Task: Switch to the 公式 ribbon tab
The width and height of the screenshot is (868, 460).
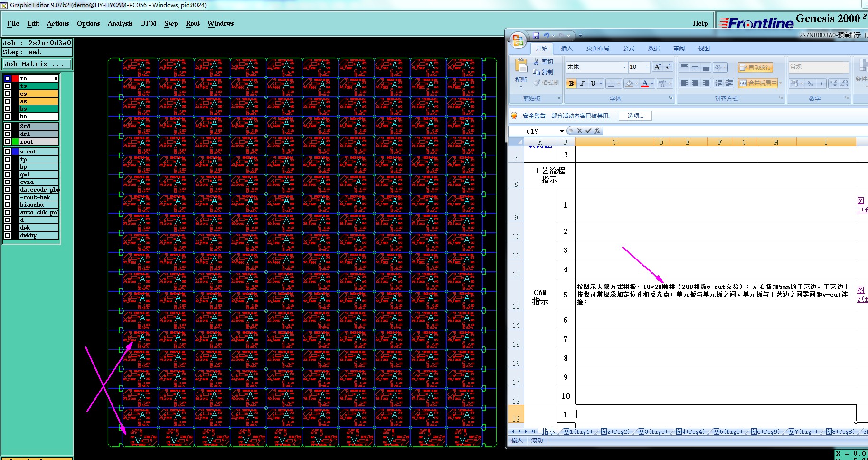Action: coord(629,48)
